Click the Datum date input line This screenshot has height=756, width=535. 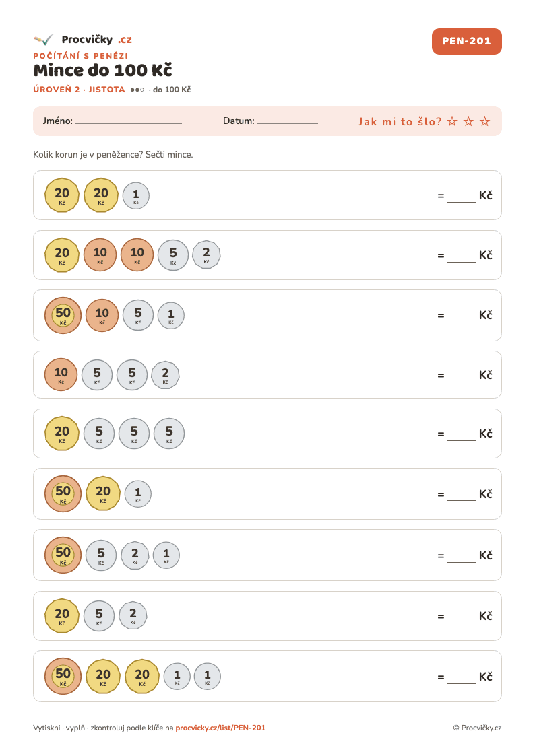287,123
